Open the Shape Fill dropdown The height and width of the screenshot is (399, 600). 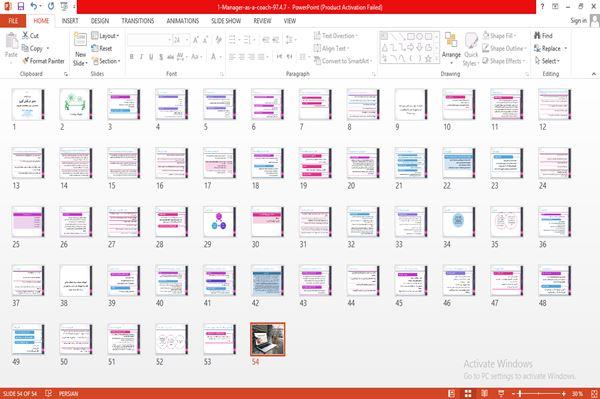pos(499,36)
